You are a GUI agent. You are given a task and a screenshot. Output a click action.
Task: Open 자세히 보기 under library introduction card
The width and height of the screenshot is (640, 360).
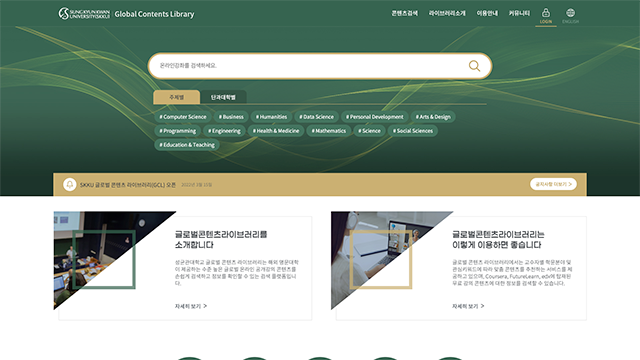coord(191,306)
